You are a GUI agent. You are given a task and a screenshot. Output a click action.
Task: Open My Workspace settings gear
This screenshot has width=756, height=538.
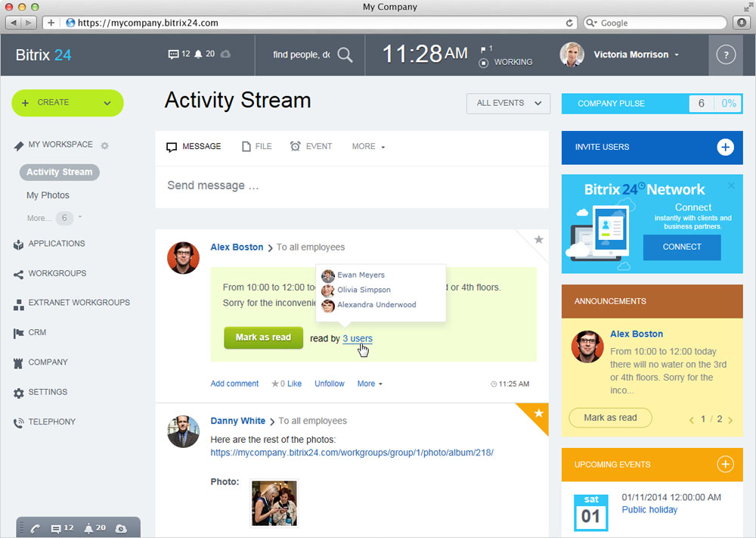click(x=104, y=145)
